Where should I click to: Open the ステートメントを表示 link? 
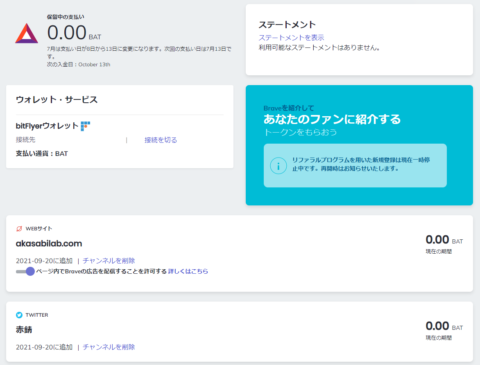tap(291, 38)
